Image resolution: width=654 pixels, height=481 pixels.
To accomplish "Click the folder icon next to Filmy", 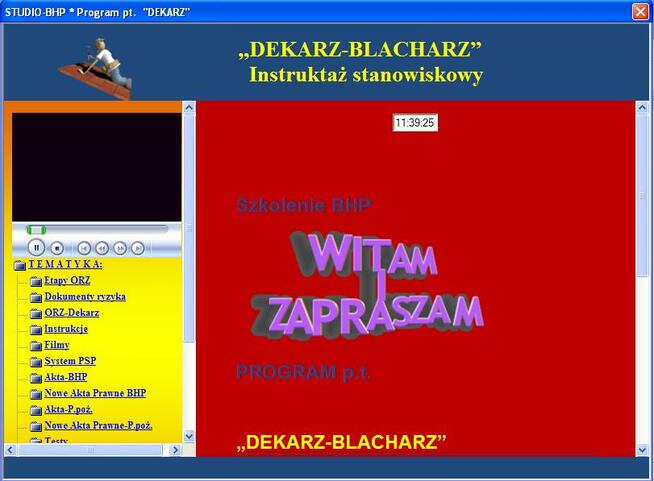I will point(36,345).
